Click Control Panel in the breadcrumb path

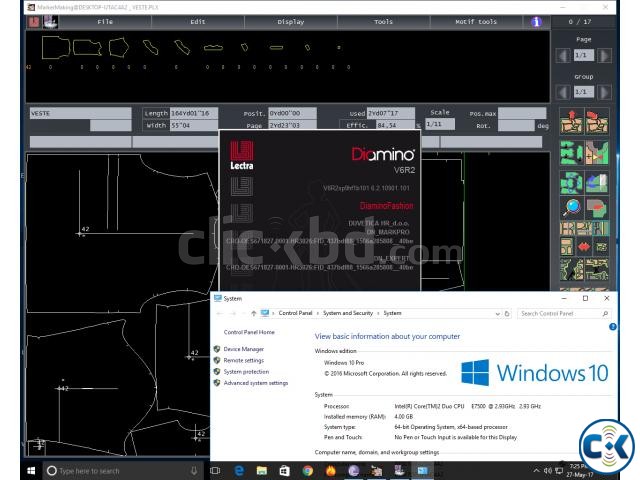pos(295,313)
